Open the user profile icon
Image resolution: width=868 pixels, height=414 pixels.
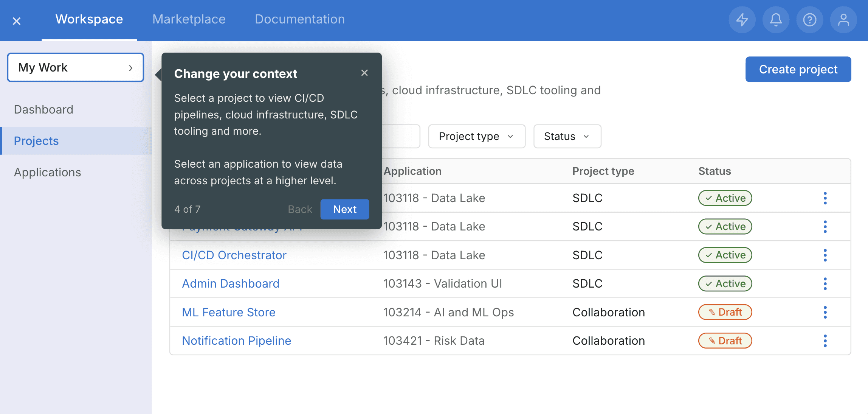click(843, 20)
